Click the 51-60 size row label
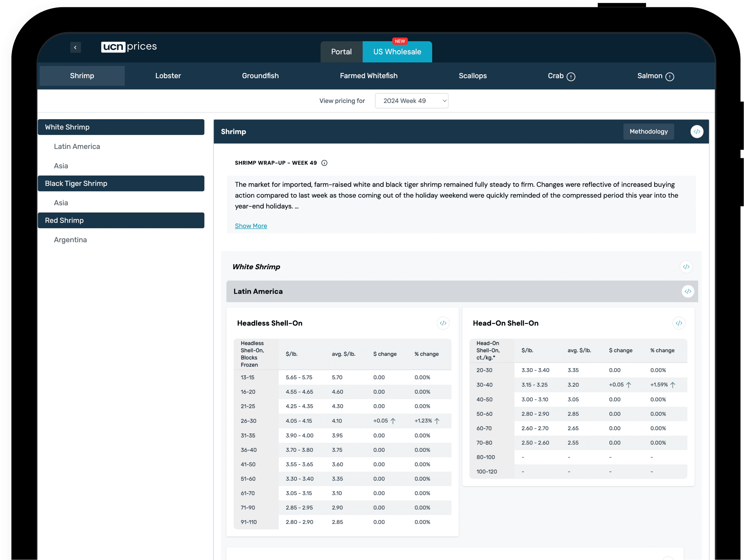744x560 pixels. tap(248, 479)
